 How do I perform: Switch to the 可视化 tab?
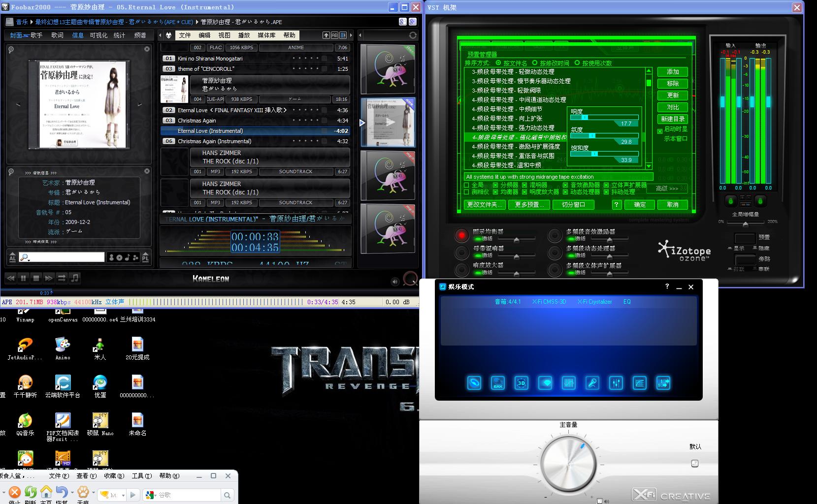[98, 35]
